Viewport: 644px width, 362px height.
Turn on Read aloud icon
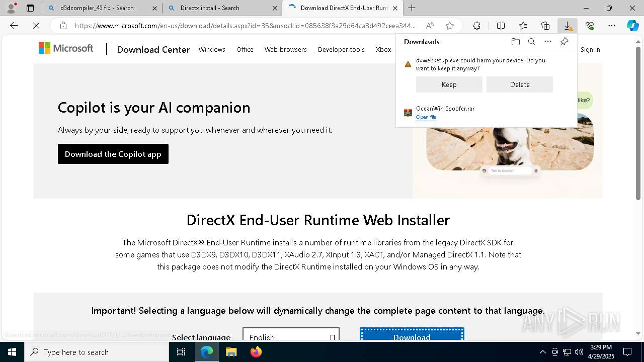click(x=430, y=26)
